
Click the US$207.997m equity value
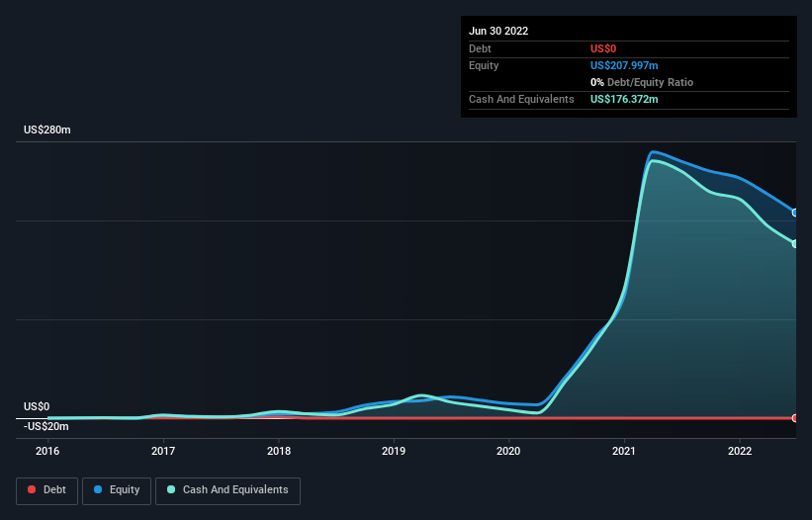tap(624, 65)
